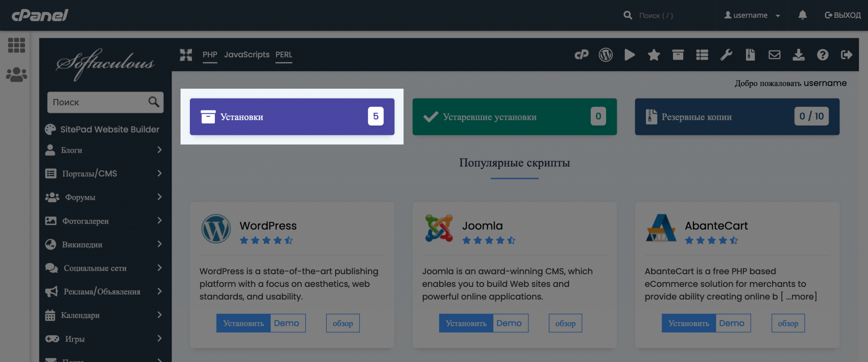
Task: Click the Популярные скрипты heading
Action: (515, 163)
